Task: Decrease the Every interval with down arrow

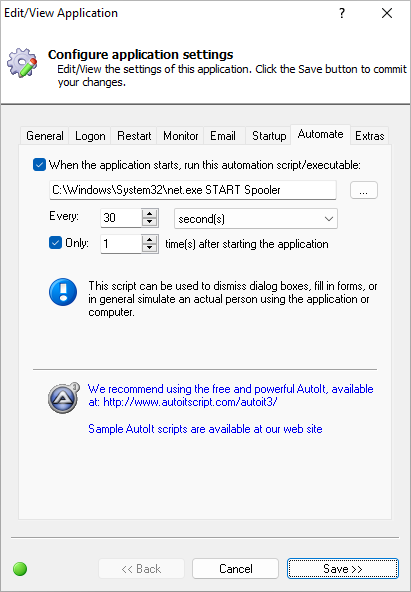Action: click(150, 222)
